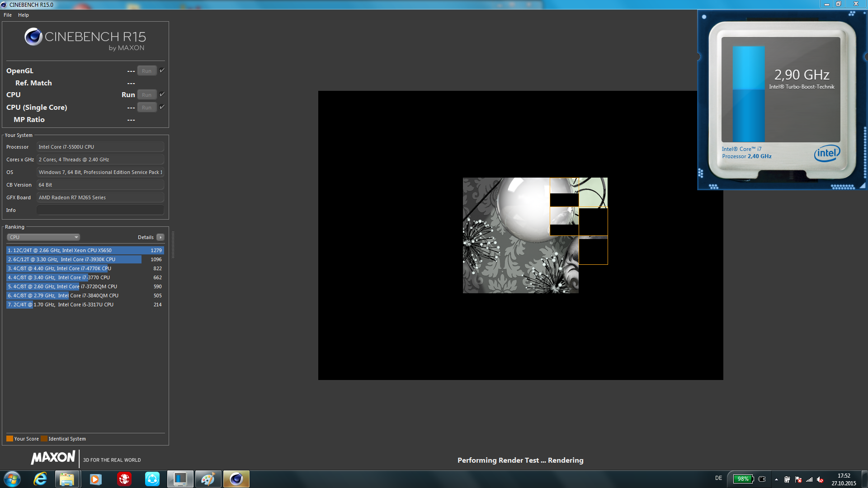Click the CB Version field 64 Bit

pos(100,185)
